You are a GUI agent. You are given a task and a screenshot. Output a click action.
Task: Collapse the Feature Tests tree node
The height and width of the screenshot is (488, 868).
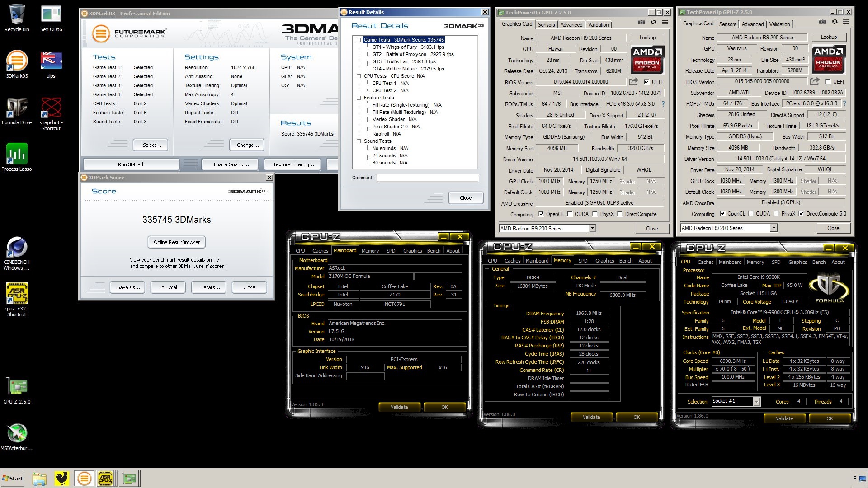pos(359,98)
